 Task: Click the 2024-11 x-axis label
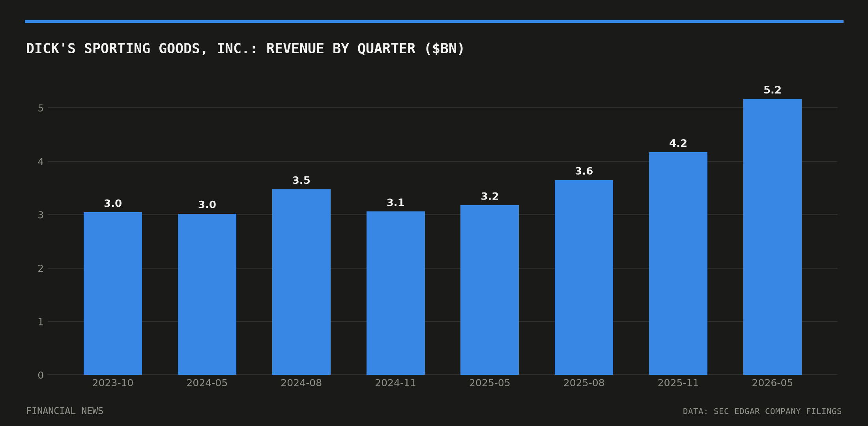point(396,383)
